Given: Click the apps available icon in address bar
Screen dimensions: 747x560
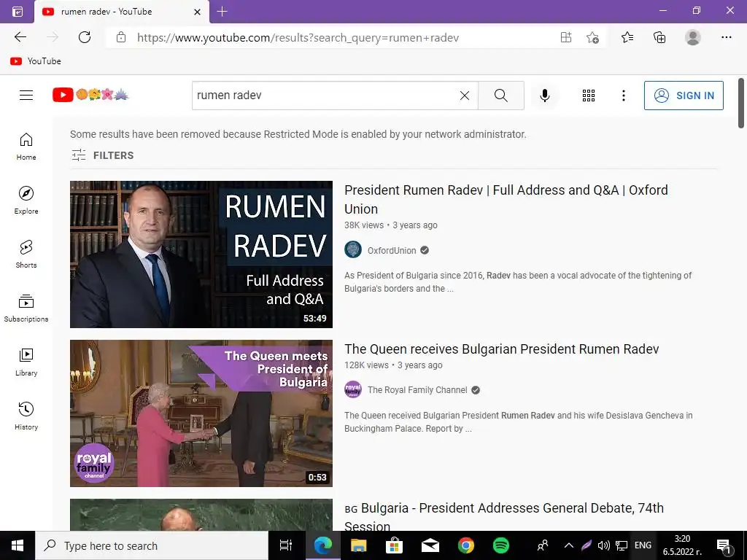Looking at the screenshot, I should 565,37.
